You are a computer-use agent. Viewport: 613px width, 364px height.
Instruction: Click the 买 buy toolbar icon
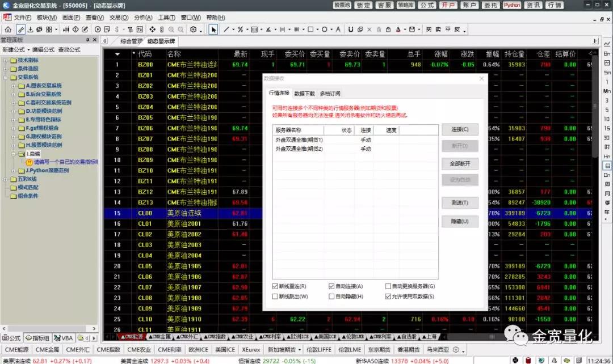(429, 29)
